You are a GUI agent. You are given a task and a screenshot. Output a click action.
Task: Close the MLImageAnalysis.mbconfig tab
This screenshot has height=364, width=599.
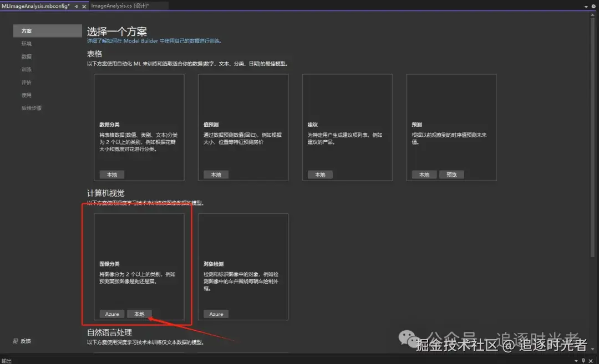point(84,7)
